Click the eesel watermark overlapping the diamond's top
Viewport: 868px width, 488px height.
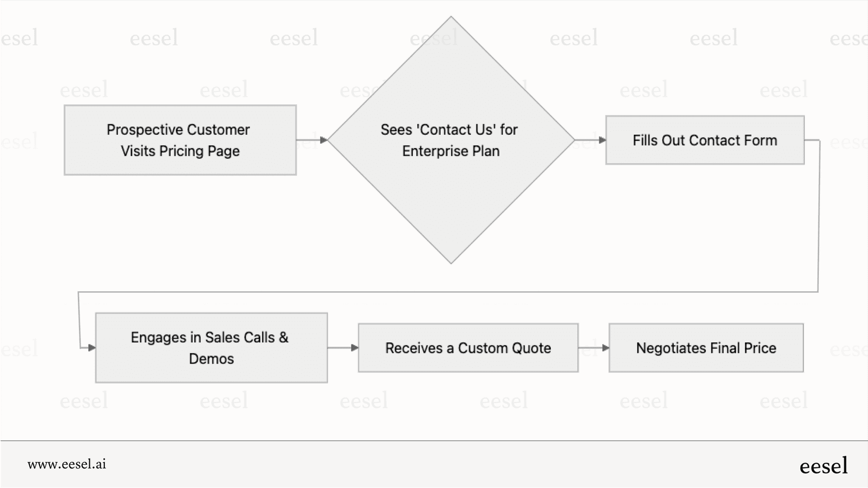pos(433,38)
